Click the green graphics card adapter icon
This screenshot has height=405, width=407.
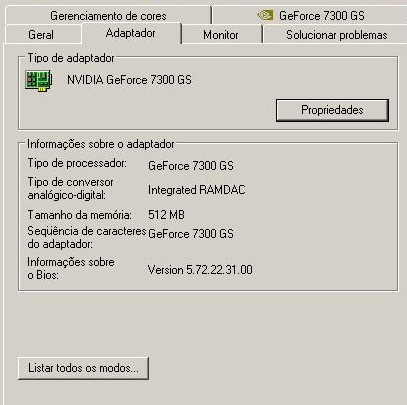(39, 80)
